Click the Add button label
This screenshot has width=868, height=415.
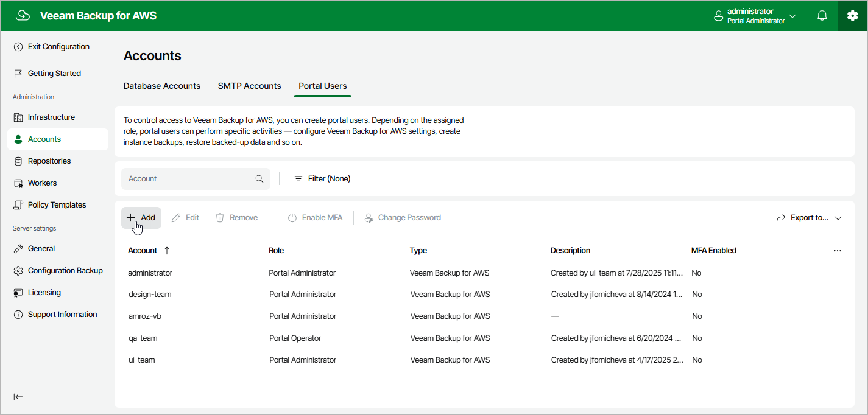pyautogui.click(x=148, y=218)
